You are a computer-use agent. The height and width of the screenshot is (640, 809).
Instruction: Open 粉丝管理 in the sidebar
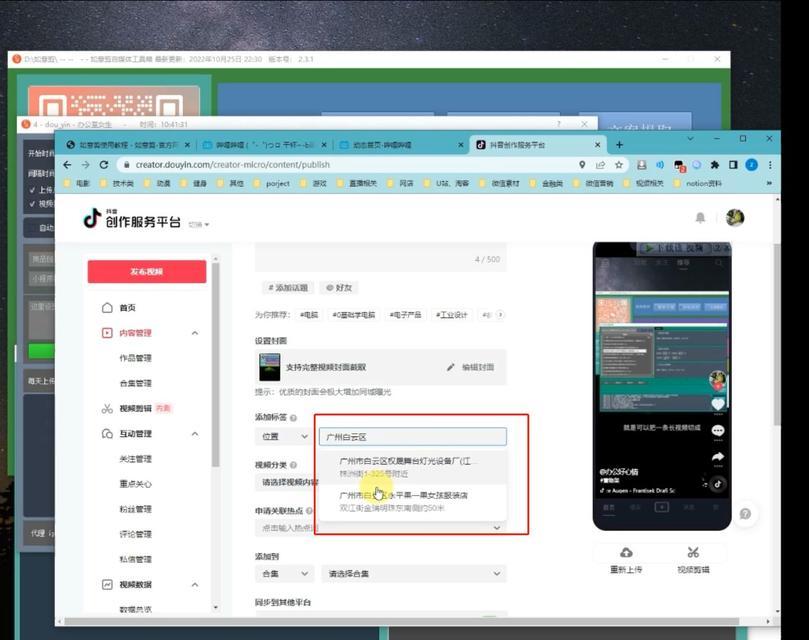[x=136, y=509]
